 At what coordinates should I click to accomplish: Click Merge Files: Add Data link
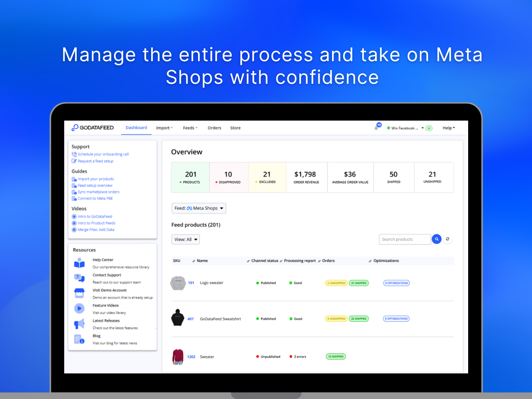click(x=96, y=230)
